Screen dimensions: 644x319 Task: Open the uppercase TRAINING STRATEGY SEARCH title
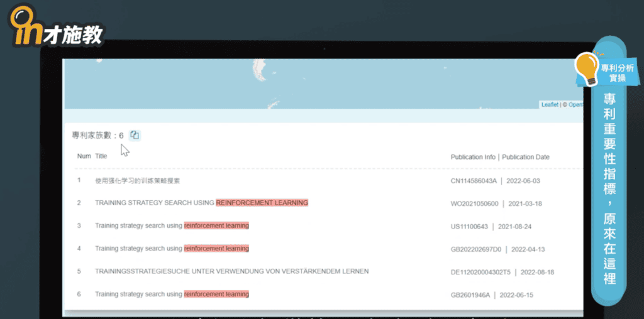click(x=201, y=203)
